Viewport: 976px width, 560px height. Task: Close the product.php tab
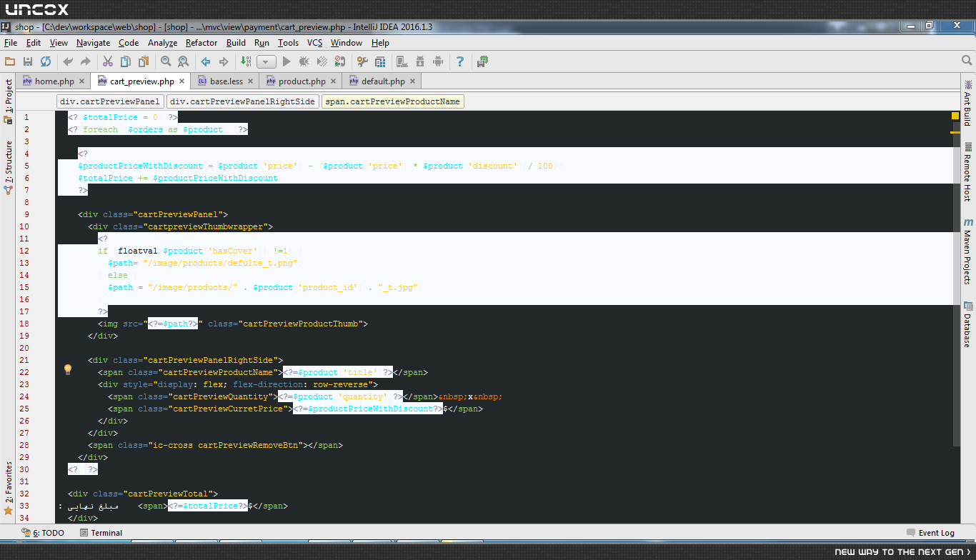pos(333,81)
